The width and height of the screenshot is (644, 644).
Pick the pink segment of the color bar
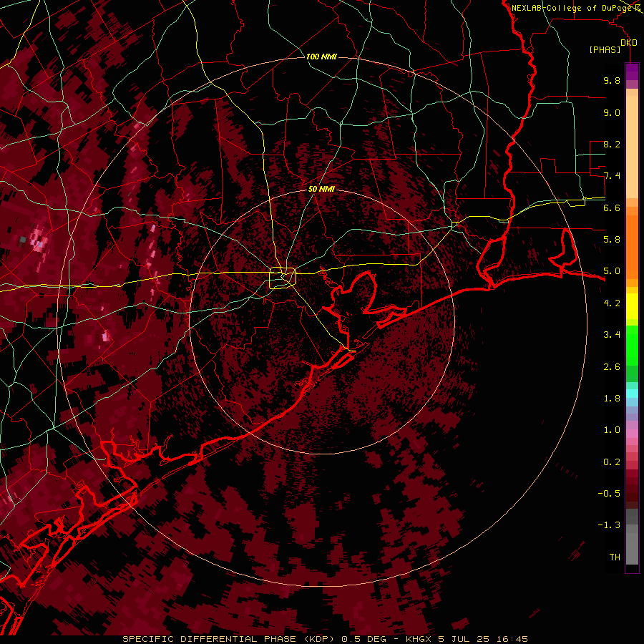click(632, 434)
